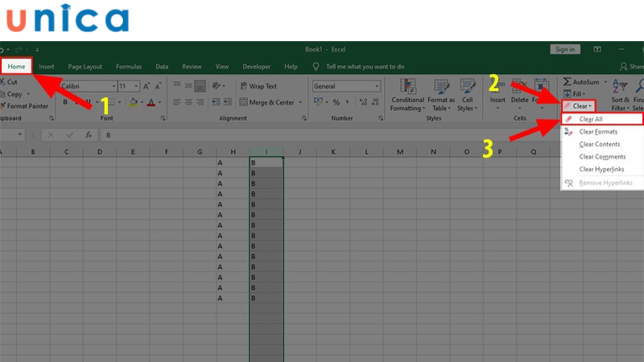The height and width of the screenshot is (362, 644).
Task: Open the text orientation tool
Action: [218, 86]
